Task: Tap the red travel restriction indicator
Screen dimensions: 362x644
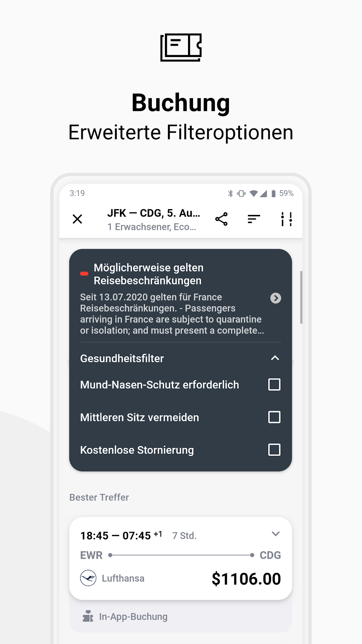Action: click(x=84, y=274)
